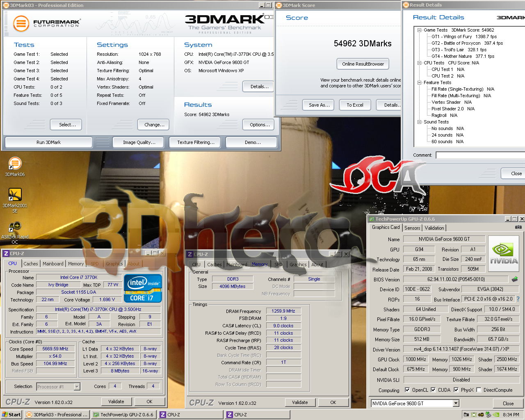Click the Change... settings button

click(x=153, y=125)
